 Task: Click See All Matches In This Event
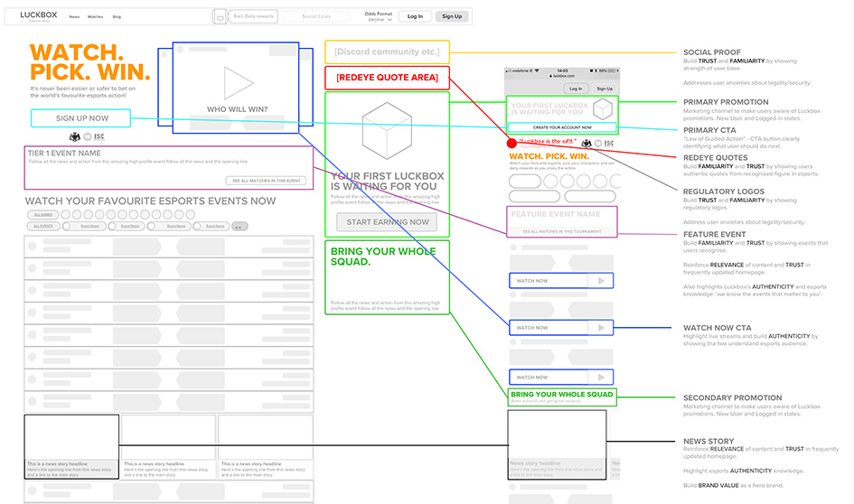267,181
